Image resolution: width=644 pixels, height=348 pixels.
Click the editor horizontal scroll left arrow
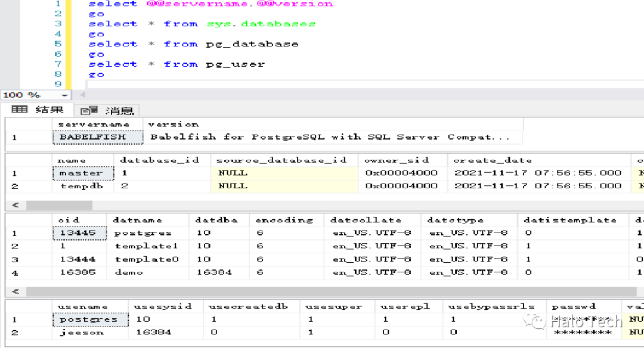click(x=82, y=95)
